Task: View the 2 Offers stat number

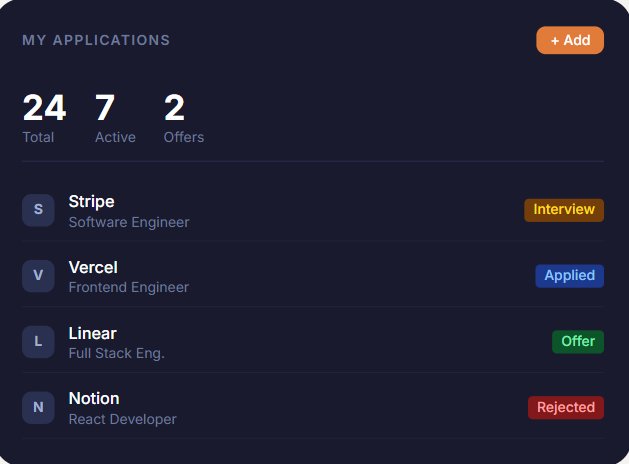Action: (x=174, y=107)
